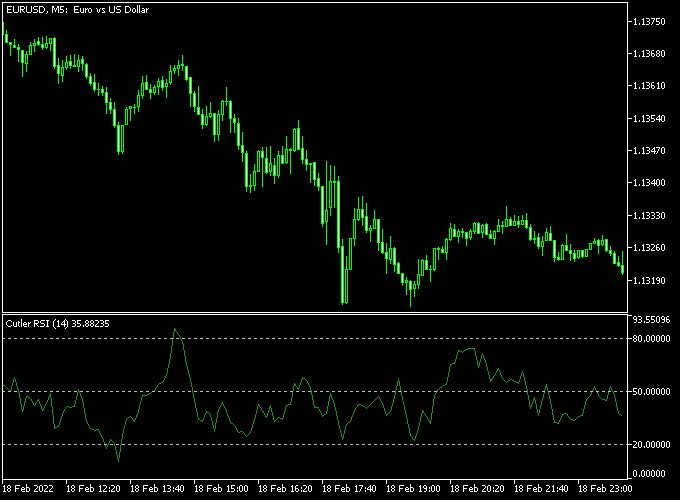
Task: Click the 18 Feb 17:40 time label
Action: [x=350, y=489]
